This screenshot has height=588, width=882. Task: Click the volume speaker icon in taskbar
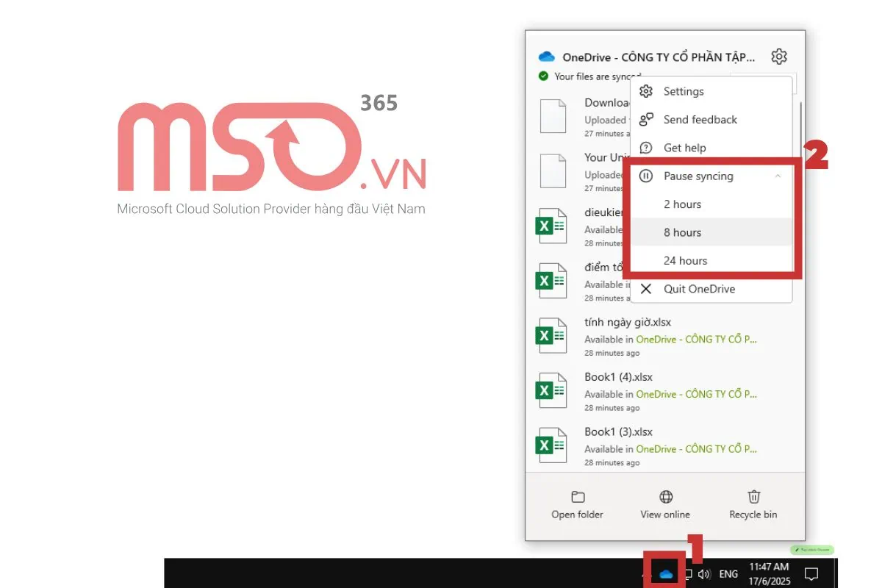point(705,574)
